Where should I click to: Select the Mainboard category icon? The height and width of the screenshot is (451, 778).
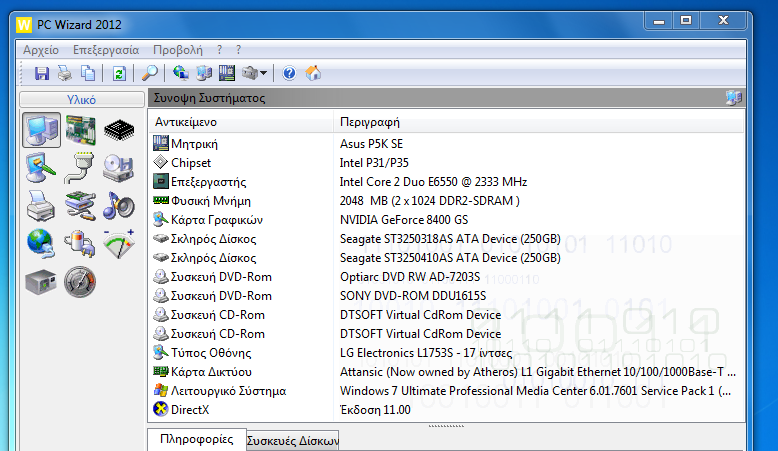[x=80, y=130]
